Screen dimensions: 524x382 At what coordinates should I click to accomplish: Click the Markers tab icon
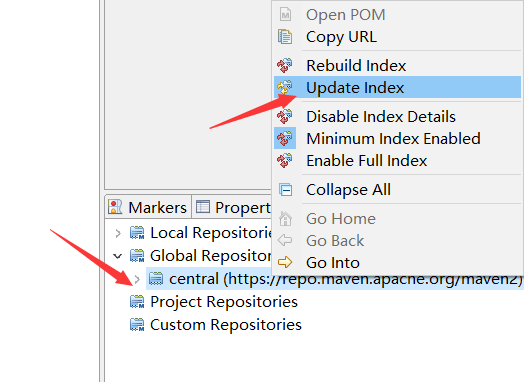pyautogui.click(x=115, y=207)
